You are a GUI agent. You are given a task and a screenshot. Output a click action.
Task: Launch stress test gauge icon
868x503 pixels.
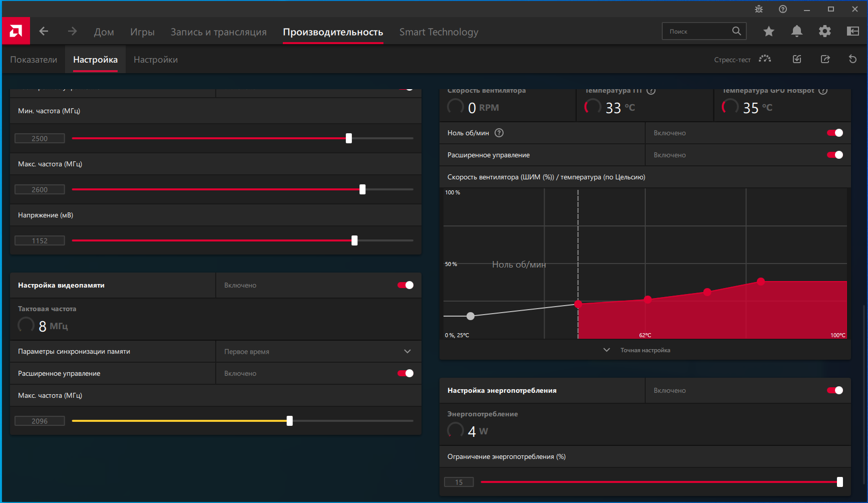pos(765,59)
